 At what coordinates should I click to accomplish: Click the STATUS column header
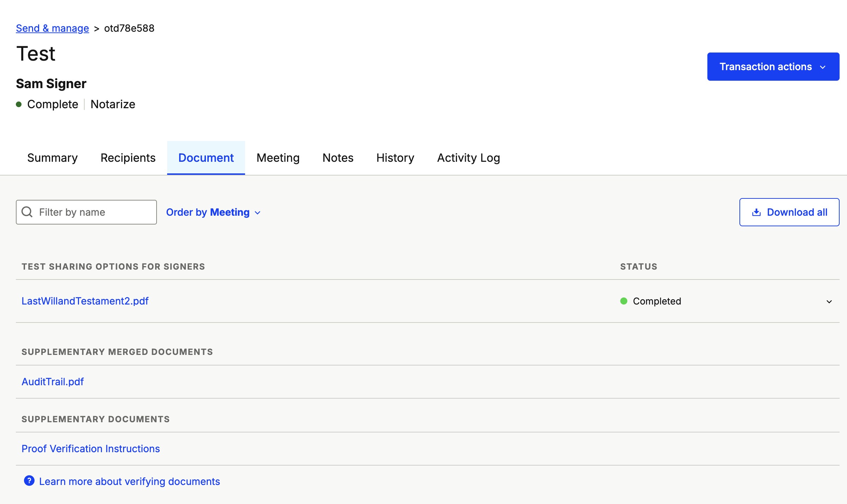pos(639,266)
